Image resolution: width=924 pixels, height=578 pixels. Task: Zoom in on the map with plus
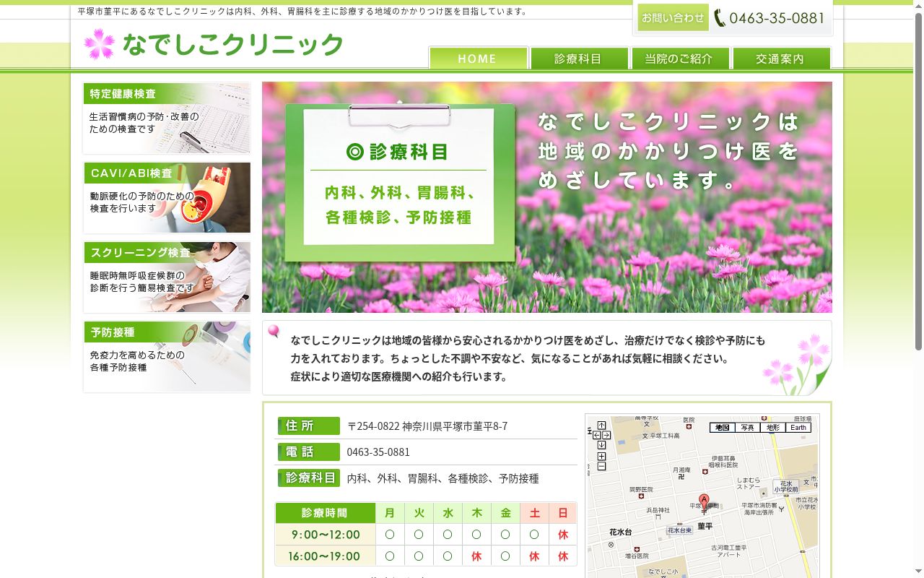click(x=602, y=456)
